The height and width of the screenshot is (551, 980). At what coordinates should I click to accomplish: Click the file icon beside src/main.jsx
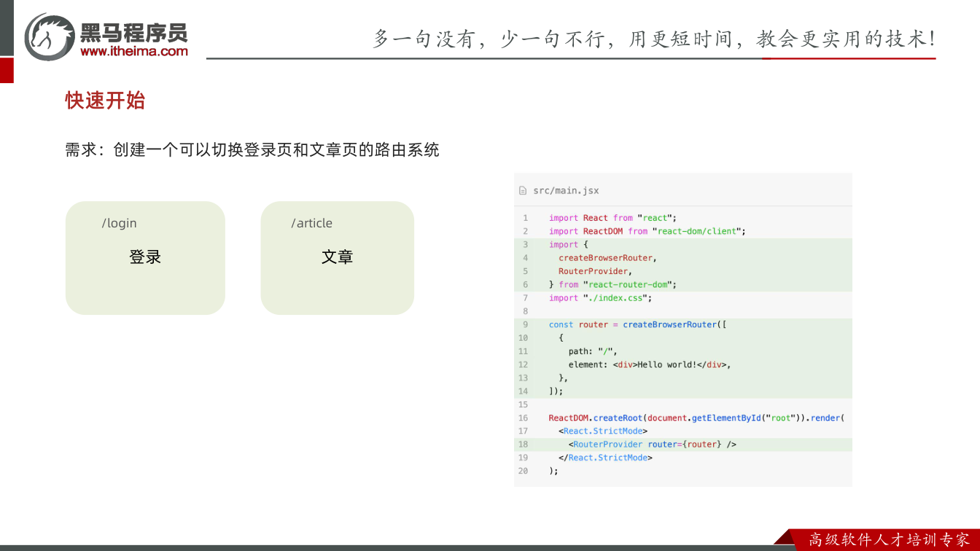[x=523, y=191]
